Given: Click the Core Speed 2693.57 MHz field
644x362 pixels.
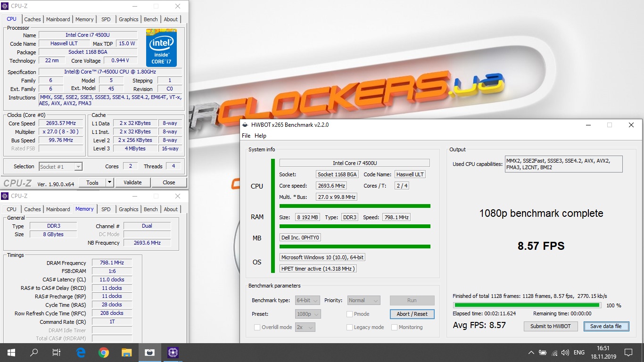Looking at the screenshot, I should coord(62,123).
